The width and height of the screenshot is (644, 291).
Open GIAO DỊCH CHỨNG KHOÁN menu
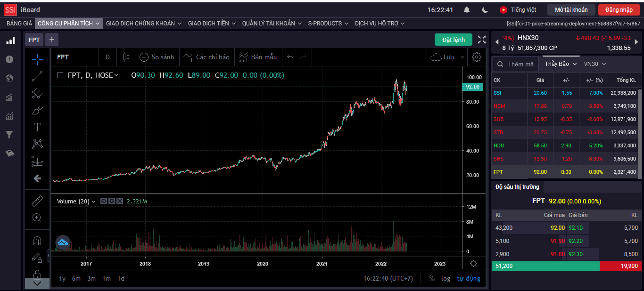(x=144, y=23)
